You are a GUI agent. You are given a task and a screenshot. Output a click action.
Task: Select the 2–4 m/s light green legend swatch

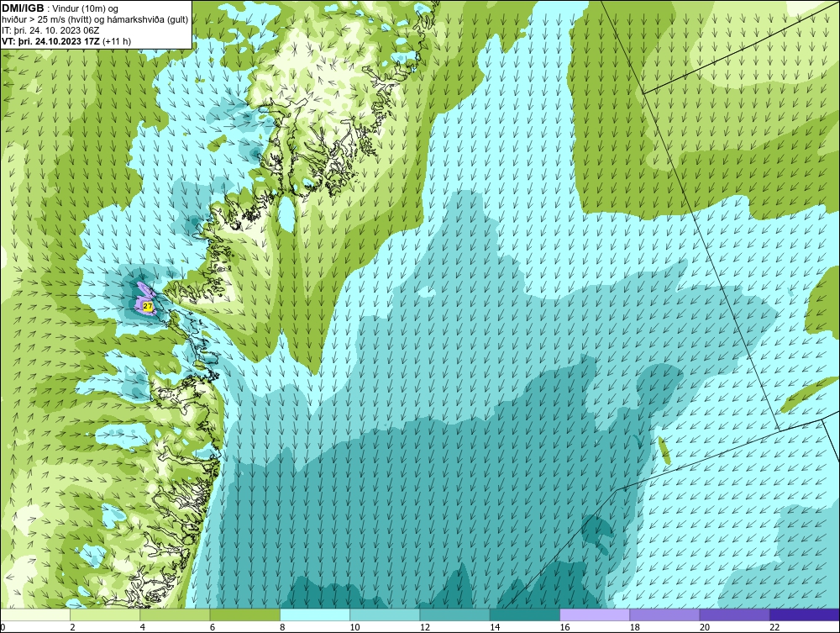[105, 615]
